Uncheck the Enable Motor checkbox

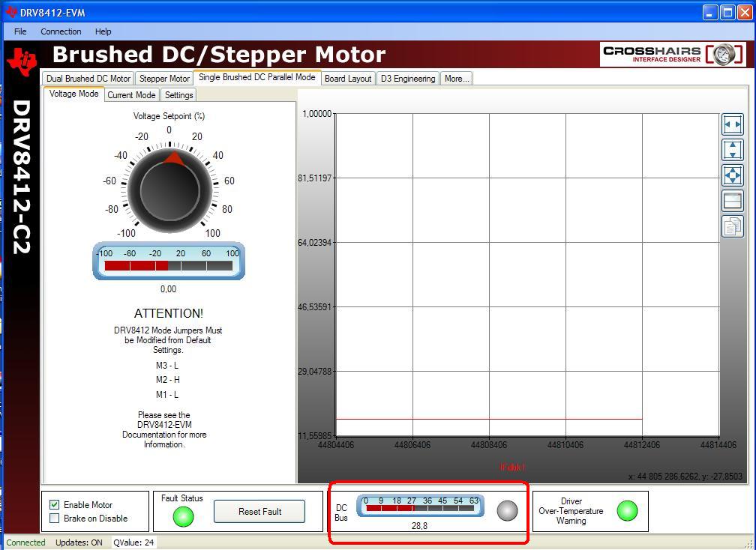(x=55, y=505)
